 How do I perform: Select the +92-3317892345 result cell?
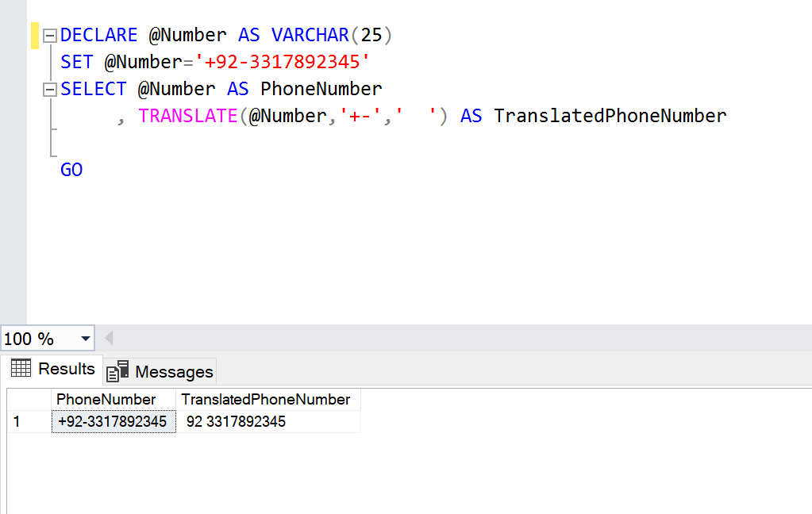click(113, 421)
